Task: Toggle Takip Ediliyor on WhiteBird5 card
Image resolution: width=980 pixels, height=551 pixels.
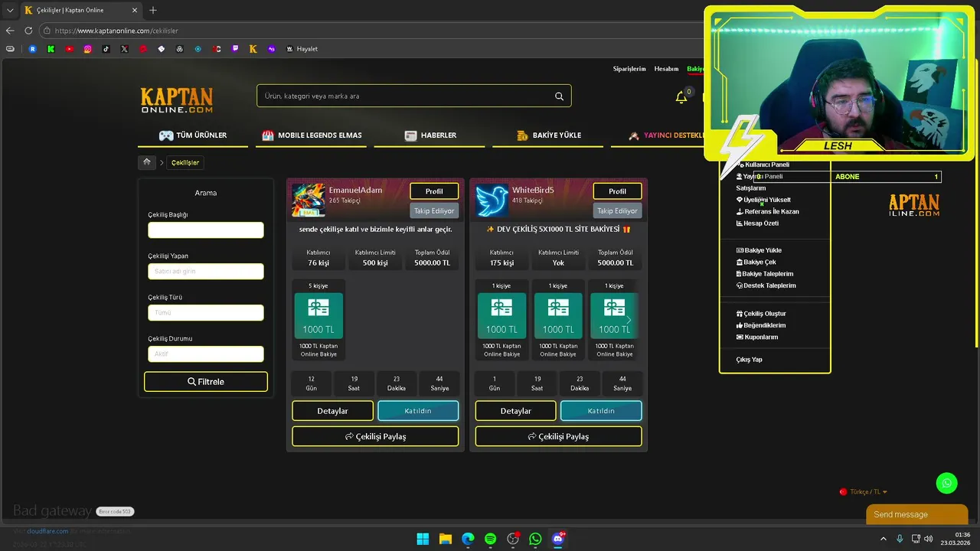Action: click(617, 210)
